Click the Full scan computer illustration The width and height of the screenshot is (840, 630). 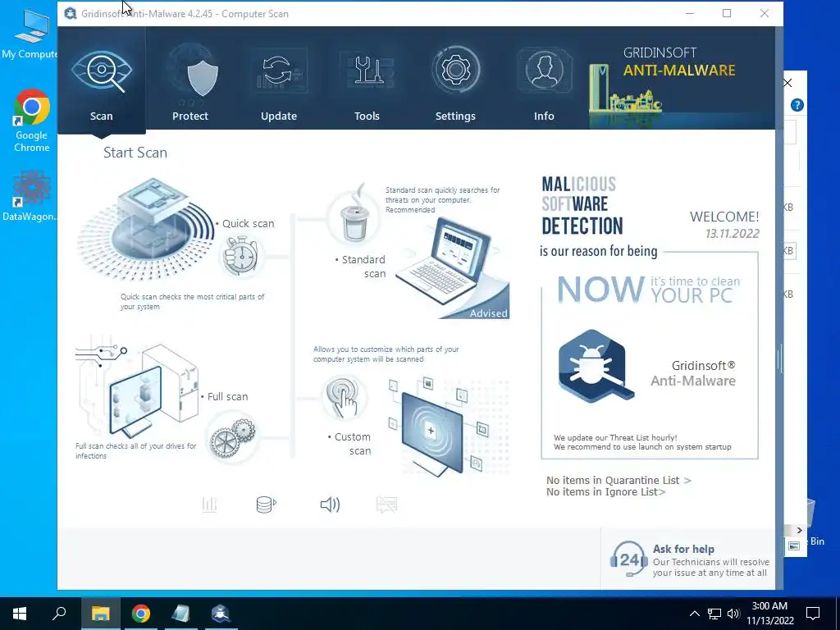(x=137, y=388)
